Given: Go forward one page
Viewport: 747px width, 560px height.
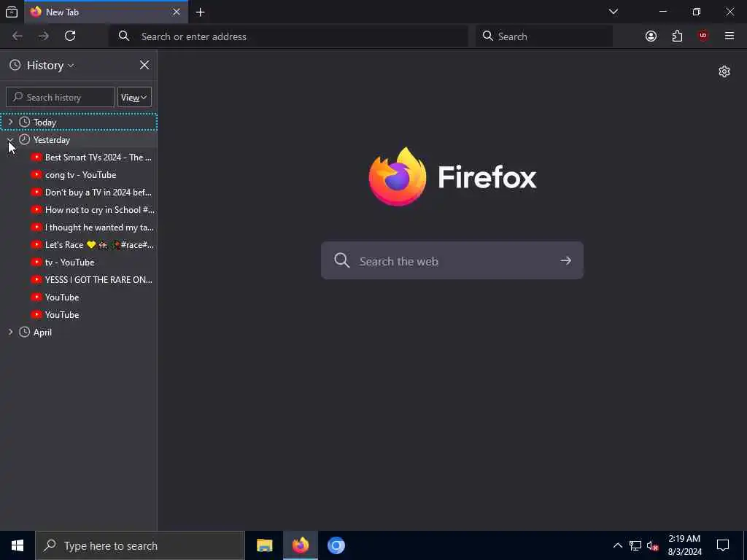Looking at the screenshot, I should coord(43,36).
